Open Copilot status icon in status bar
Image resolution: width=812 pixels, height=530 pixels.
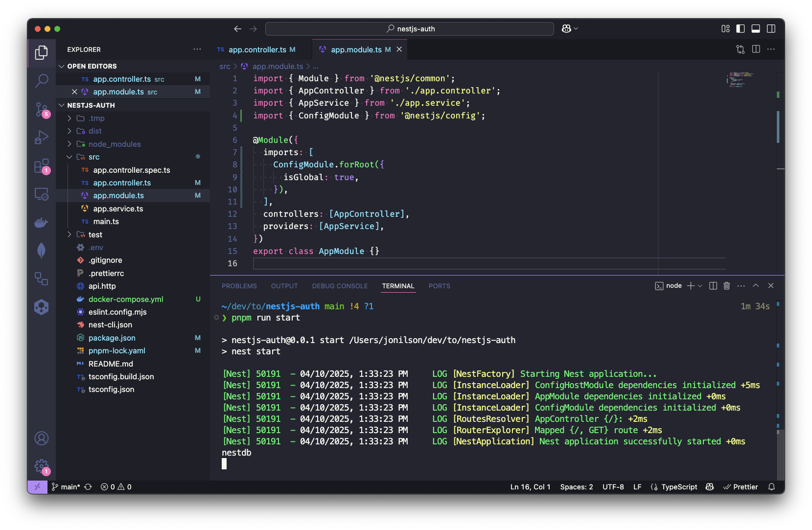pyautogui.click(x=710, y=487)
